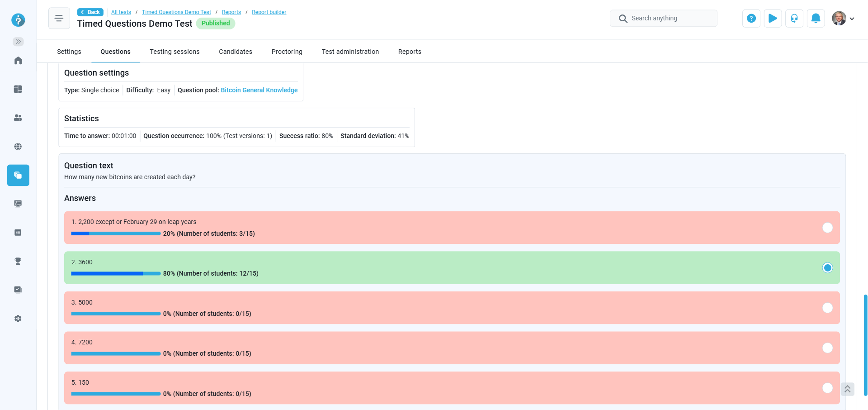Go to All tests breadcrumb link
This screenshot has height=410, width=868.
pyautogui.click(x=121, y=12)
